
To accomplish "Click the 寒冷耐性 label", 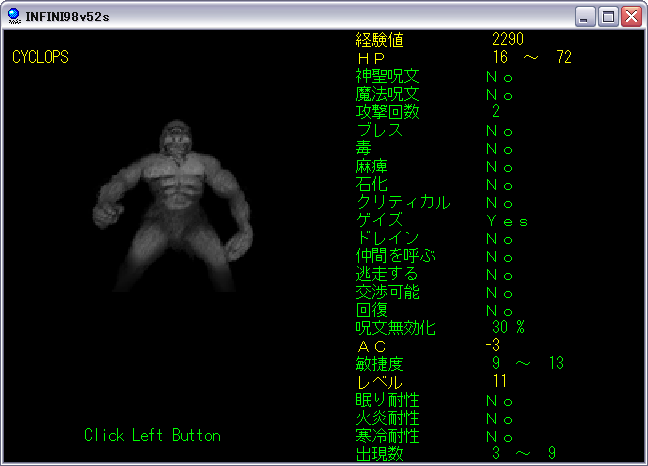I will [x=387, y=436].
